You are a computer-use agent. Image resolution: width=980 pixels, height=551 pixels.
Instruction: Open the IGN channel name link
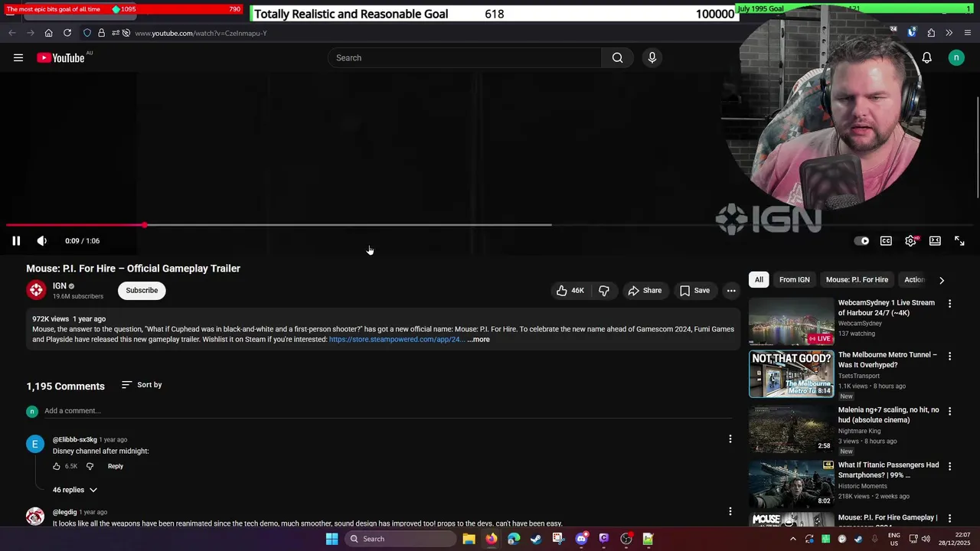[60, 285]
